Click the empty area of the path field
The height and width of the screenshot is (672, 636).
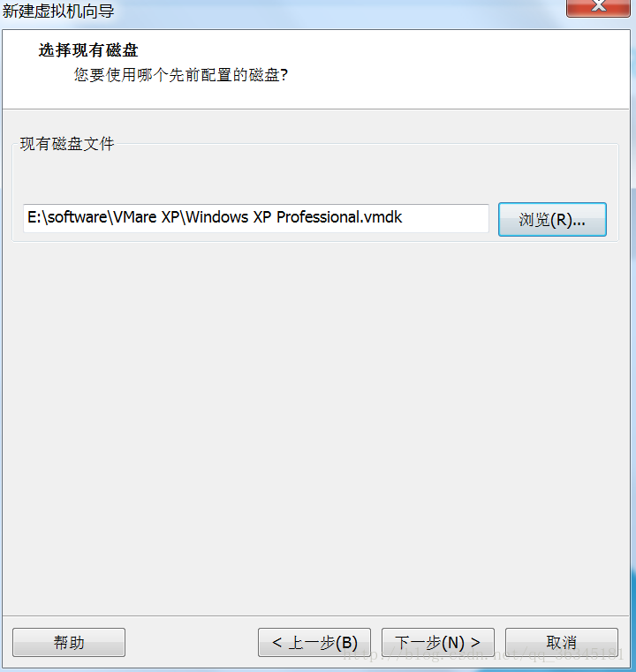(446, 218)
